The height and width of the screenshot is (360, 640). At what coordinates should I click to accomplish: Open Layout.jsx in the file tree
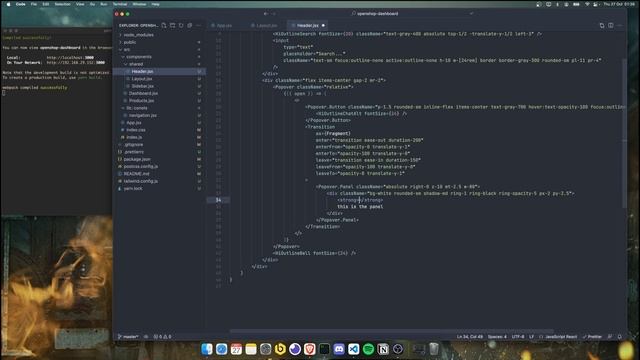159,79
